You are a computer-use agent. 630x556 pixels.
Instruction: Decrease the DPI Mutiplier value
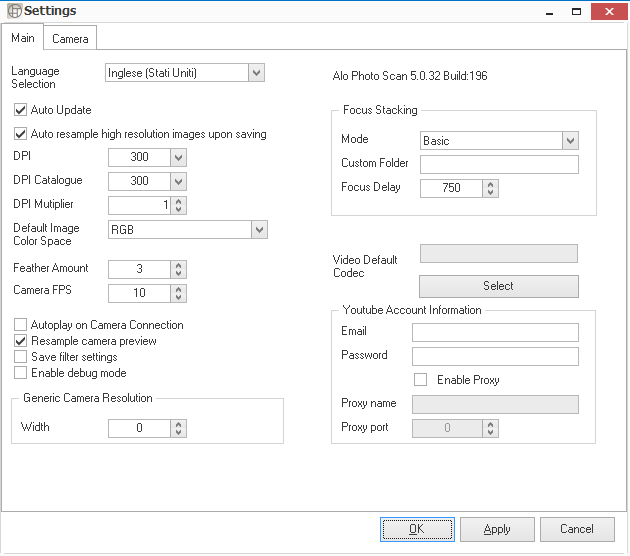[178, 209]
